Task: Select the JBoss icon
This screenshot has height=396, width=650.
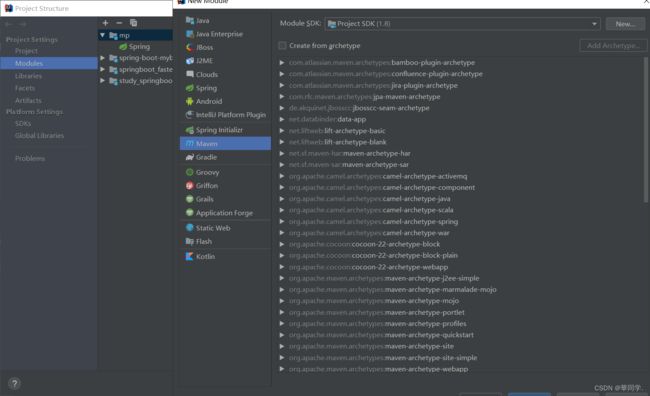Action: (190, 47)
